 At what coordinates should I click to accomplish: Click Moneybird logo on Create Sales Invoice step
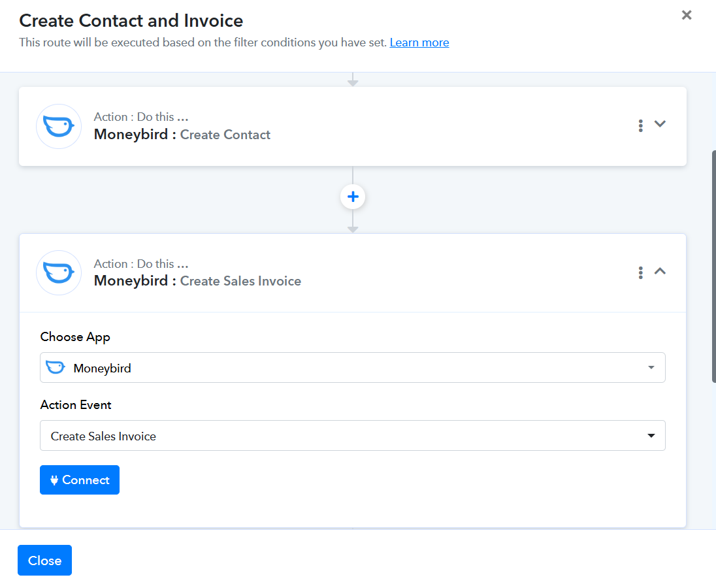pos(59,272)
